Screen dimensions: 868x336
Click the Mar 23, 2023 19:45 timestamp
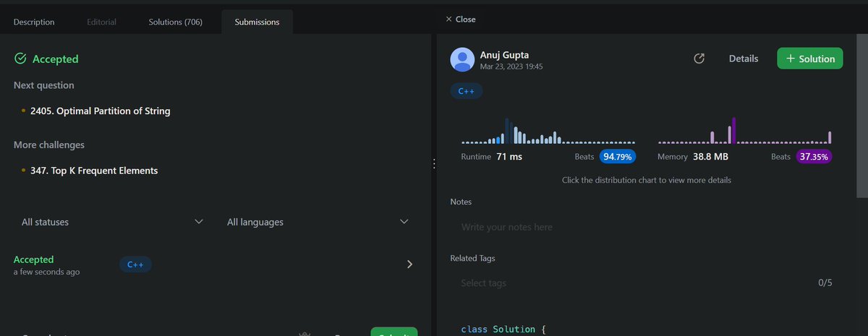[x=511, y=66]
